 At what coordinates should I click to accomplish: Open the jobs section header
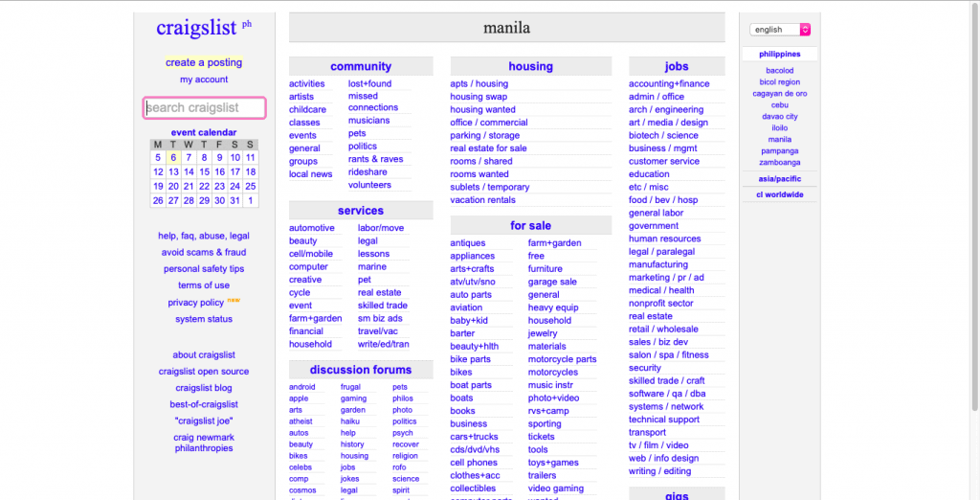(677, 66)
